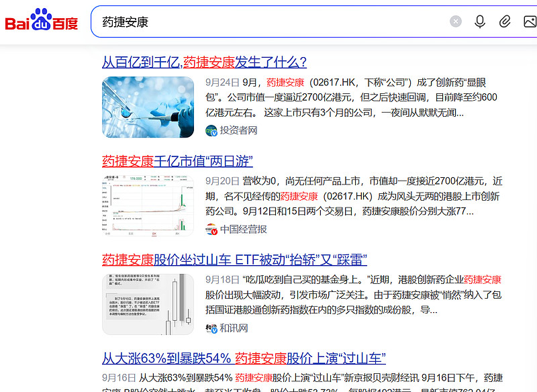Screen dimensions: 537x392
Task: Visit the 和讯网 source link
Action: point(234,328)
